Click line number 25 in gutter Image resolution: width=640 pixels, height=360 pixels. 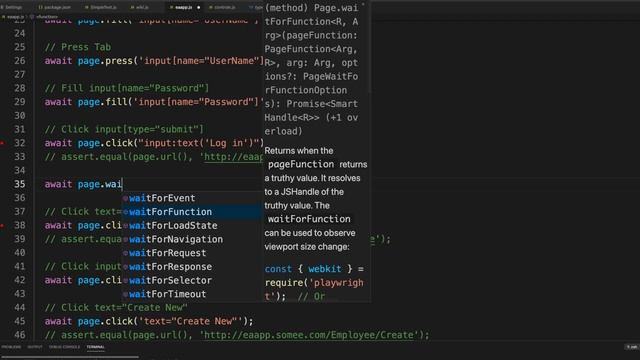click(x=20, y=47)
